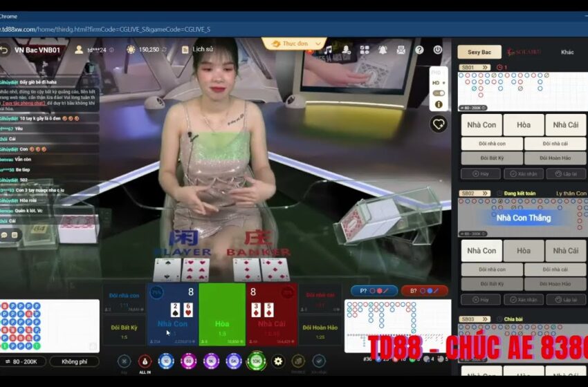The image size is (588, 387).
Task: Bet on Đôi Hoàn Hảo 1:25 area
Action: 320,330
